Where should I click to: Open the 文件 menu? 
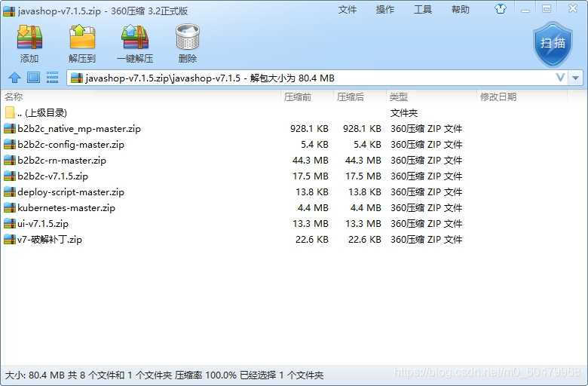pyautogui.click(x=347, y=10)
